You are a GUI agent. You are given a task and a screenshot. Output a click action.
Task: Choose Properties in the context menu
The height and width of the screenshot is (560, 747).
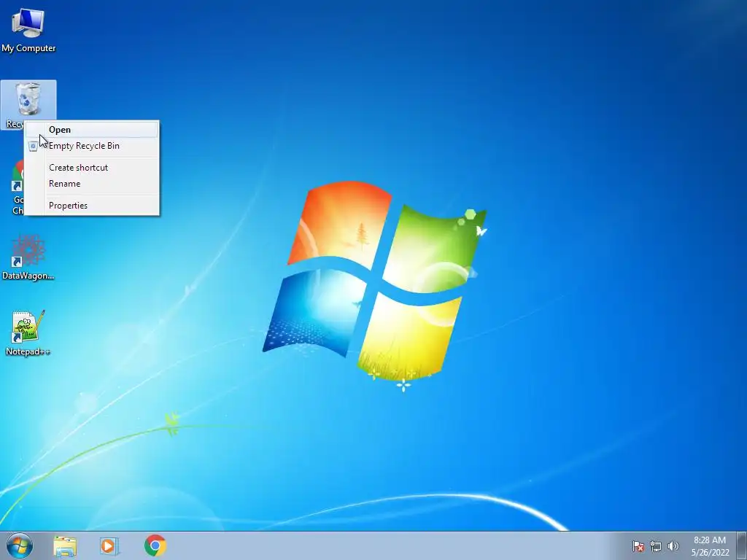(x=91, y=206)
